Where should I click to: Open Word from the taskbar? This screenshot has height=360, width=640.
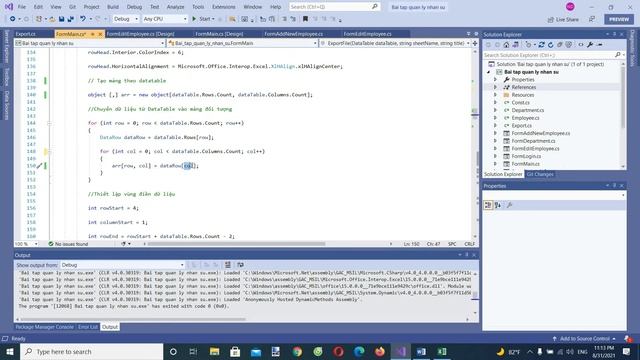(421, 351)
